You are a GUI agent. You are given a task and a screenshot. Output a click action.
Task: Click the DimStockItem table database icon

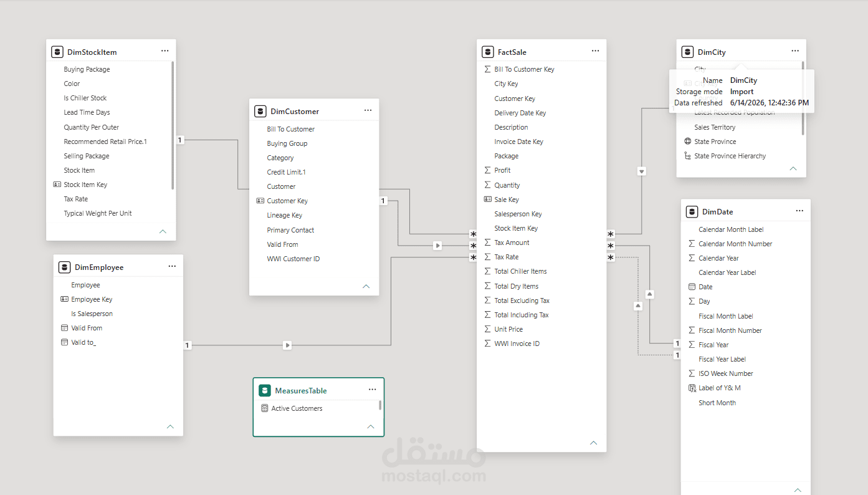pos(57,52)
